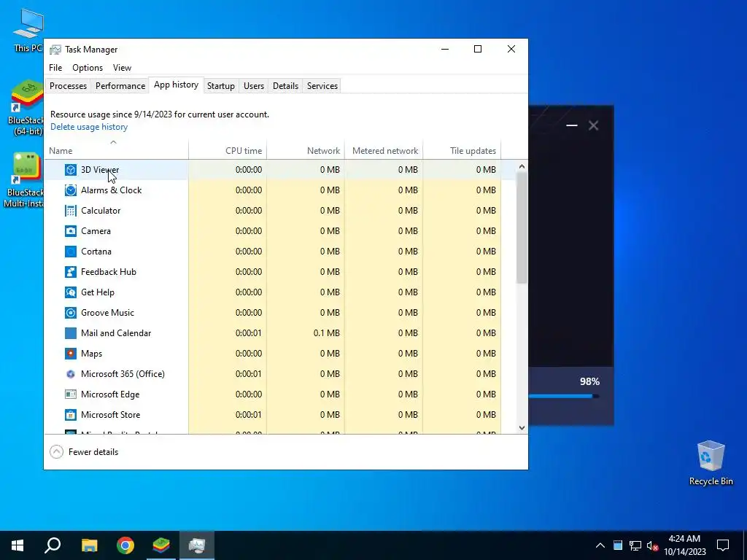The image size is (747, 560).
Task: Open the This PC desktop icon
Action: pyautogui.click(x=28, y=30)
